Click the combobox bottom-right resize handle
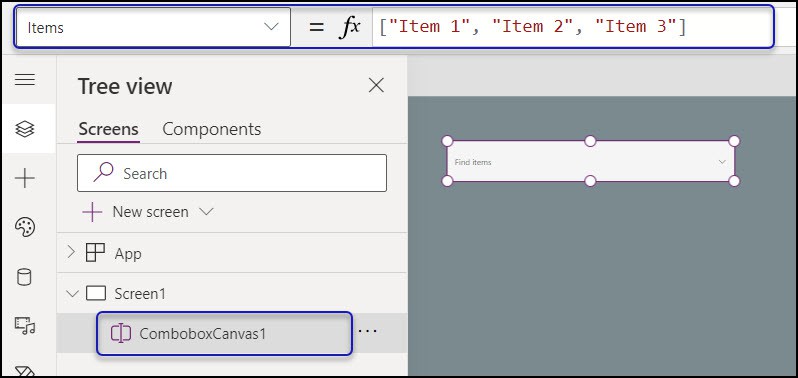This screenshot has height=378, width=798. coord(734,181)
